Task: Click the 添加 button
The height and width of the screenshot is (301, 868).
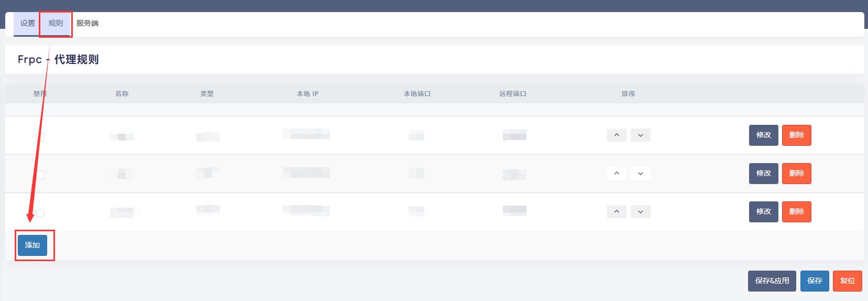Action: click(32, 245)
